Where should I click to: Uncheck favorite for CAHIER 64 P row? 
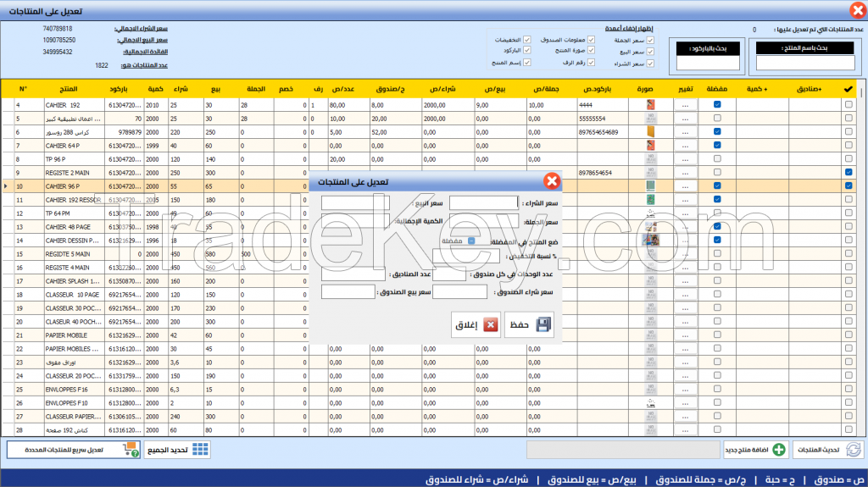coord(717,145)
